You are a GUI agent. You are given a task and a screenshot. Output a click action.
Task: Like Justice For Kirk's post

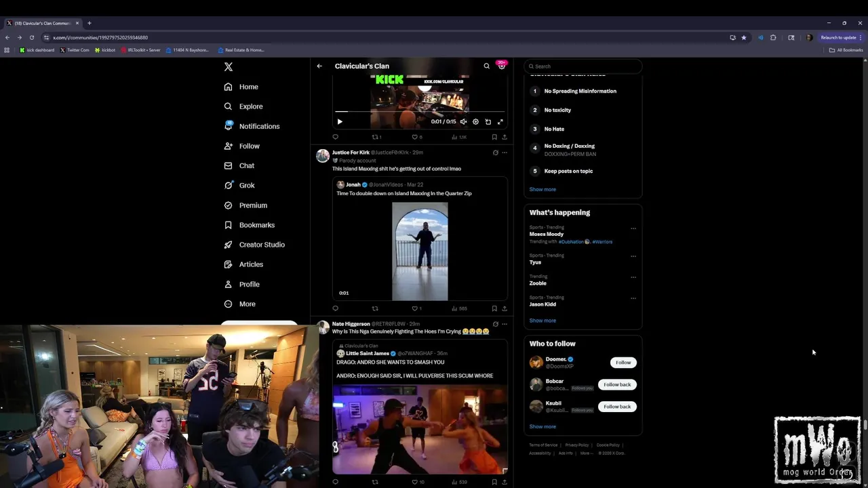tap(416, 308)
